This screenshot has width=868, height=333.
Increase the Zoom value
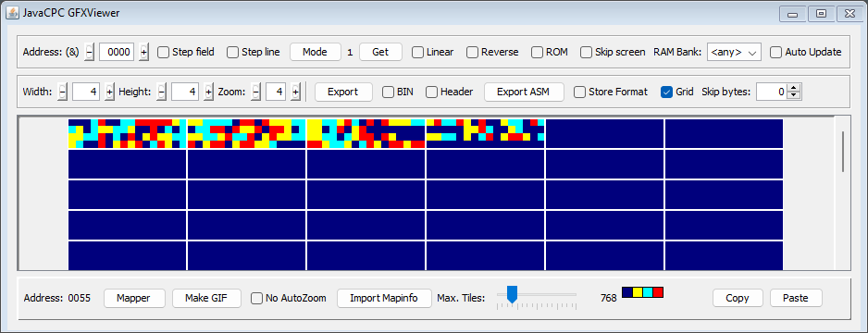click(x=295, y=92)
